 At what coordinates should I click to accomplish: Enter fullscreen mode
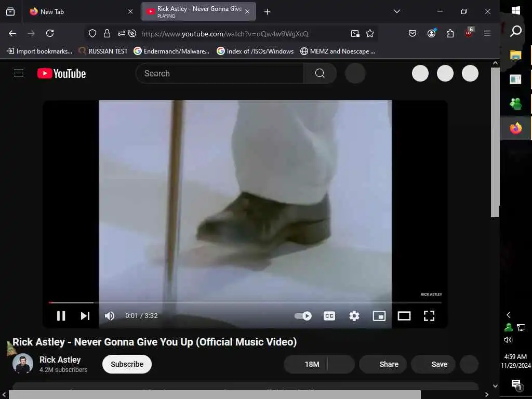[429, 316]
